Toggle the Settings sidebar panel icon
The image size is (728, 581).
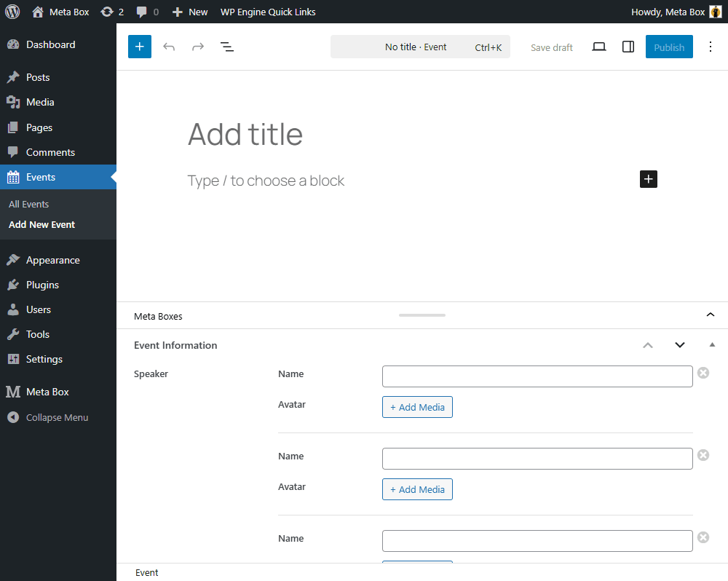pos(628,47)
